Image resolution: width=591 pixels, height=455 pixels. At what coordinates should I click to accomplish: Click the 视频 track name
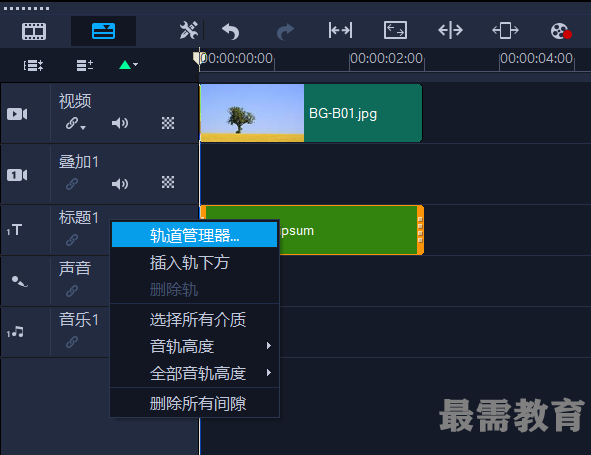75,101
